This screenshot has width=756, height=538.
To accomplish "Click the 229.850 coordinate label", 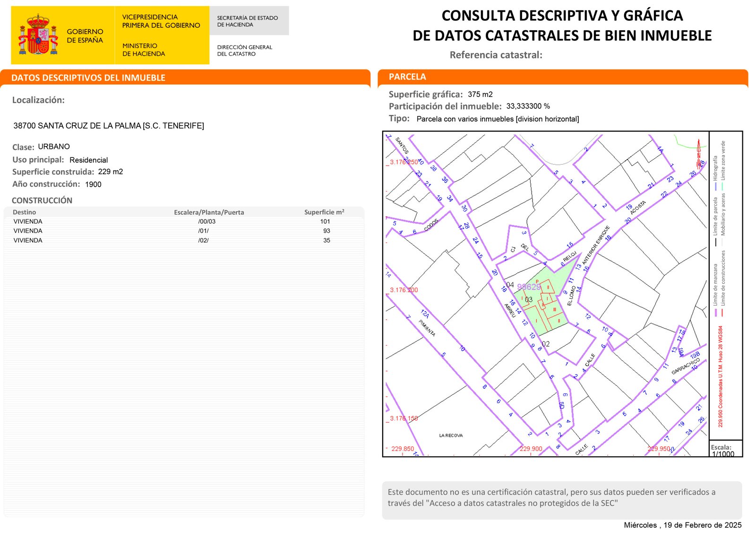I will pos(403,449).
